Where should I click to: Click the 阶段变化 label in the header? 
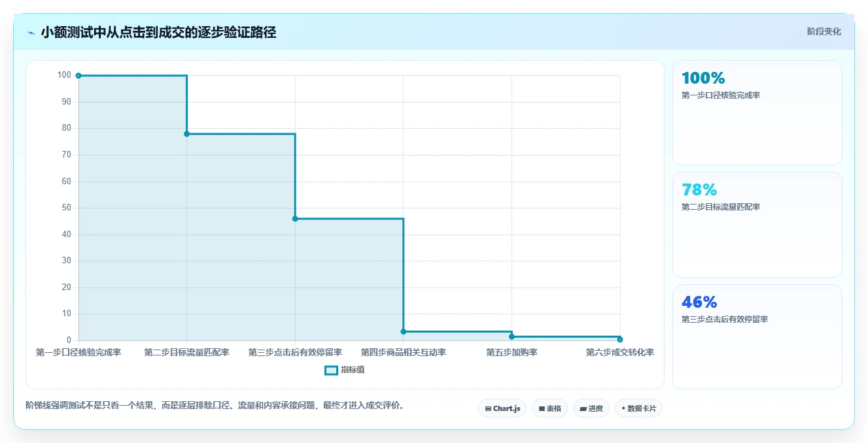(824, 31)
